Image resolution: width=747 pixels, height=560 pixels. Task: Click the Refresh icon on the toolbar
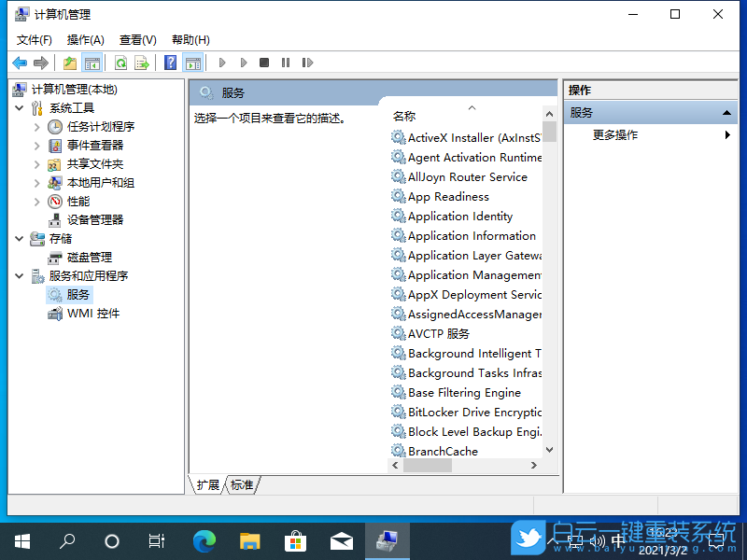pyautogui.click(x=120, y=63)
